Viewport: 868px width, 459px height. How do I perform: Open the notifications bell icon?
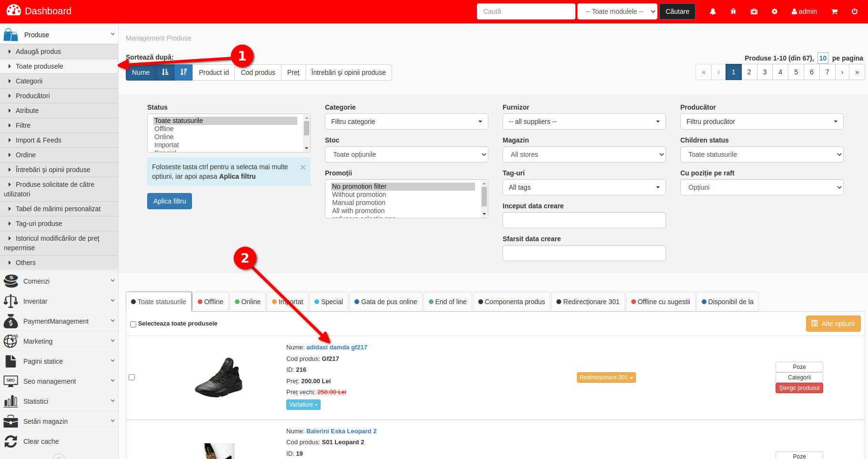coord(713,11)
